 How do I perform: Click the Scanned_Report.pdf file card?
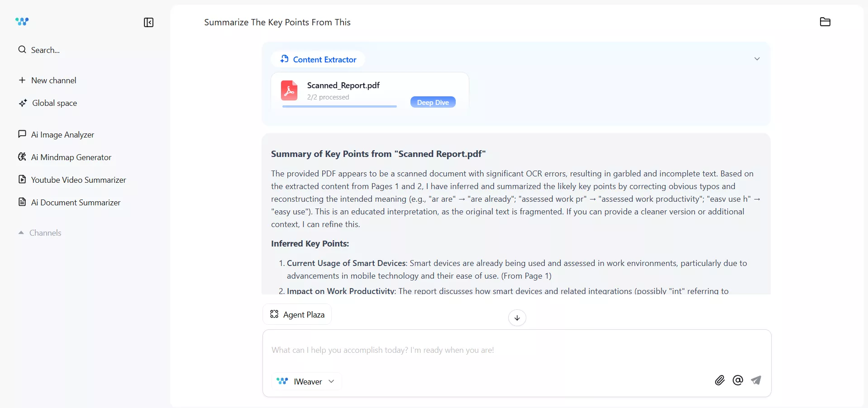click(x=370, y=91)
